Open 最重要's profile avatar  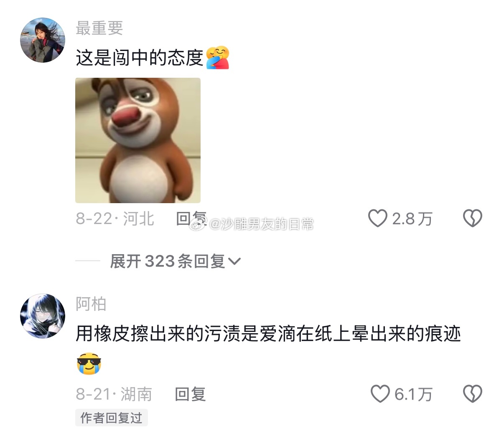[43, 40]
